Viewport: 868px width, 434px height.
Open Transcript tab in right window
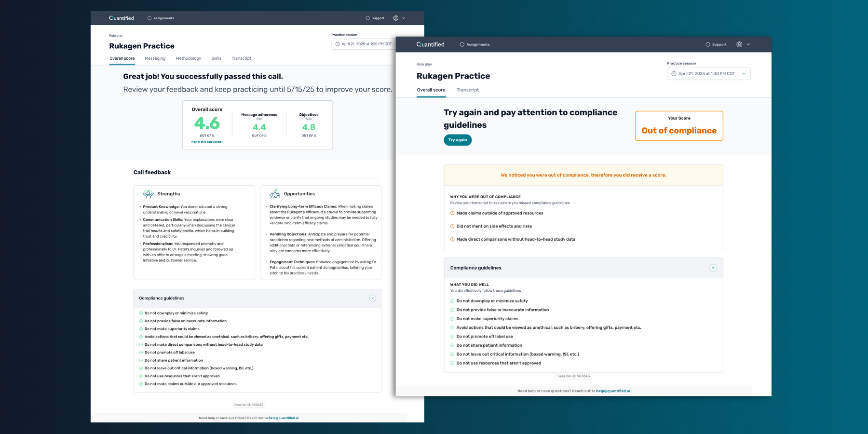468,90
